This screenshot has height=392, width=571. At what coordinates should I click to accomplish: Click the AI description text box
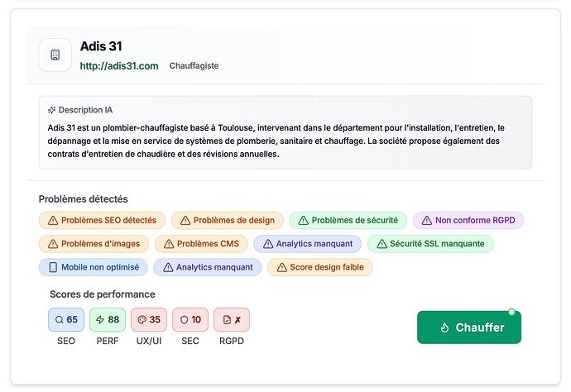pyautogui.click(x=285, y=141)
